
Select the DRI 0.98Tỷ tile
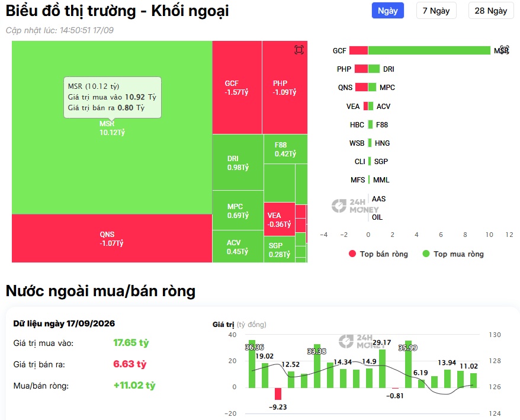tap(237, 162)
